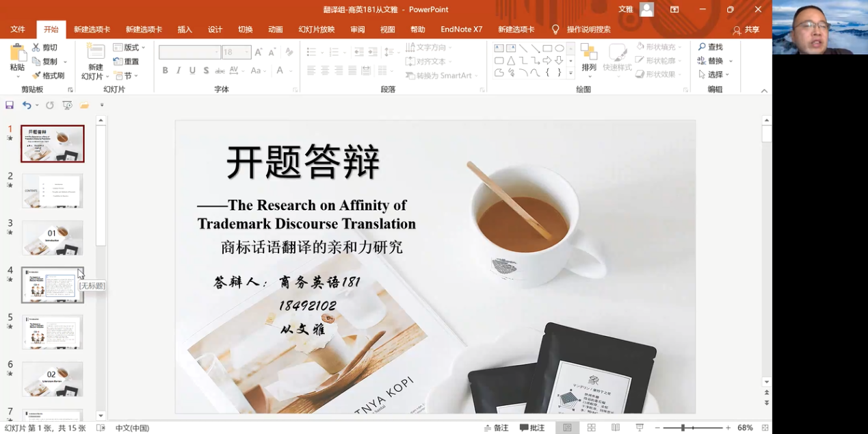The image size is (868, 434).
Task: Select the Format Painter (格式刷) tool
Action: click(x=48, y=75)
